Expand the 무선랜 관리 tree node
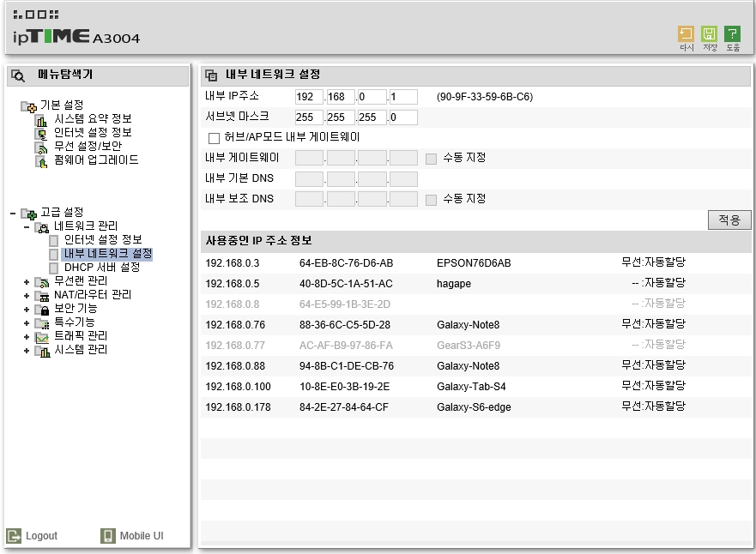 (27, 281)
